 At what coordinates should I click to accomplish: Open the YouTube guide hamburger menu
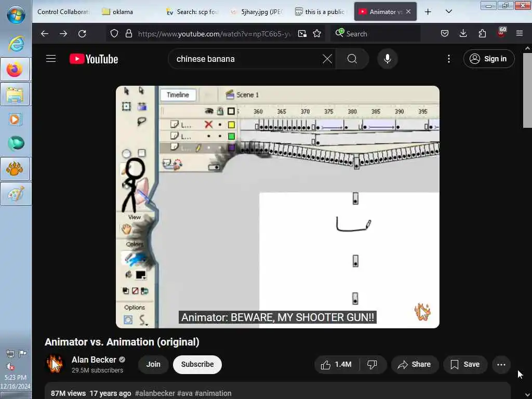point(51,59)
